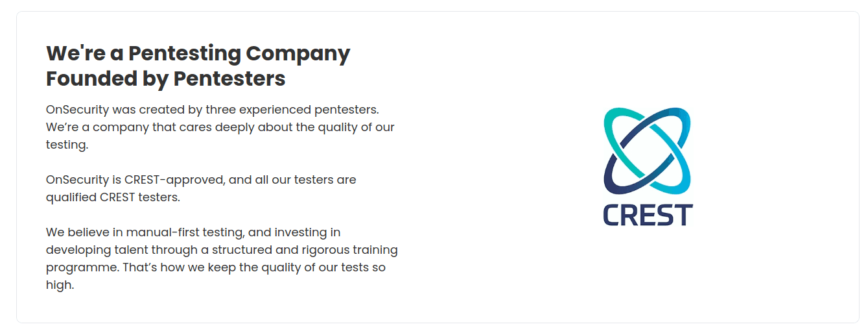This screenshot has height=333, width=868.
Task: Click the "qualified CREST testers" phrase
Action: click(x=113, y=197)
